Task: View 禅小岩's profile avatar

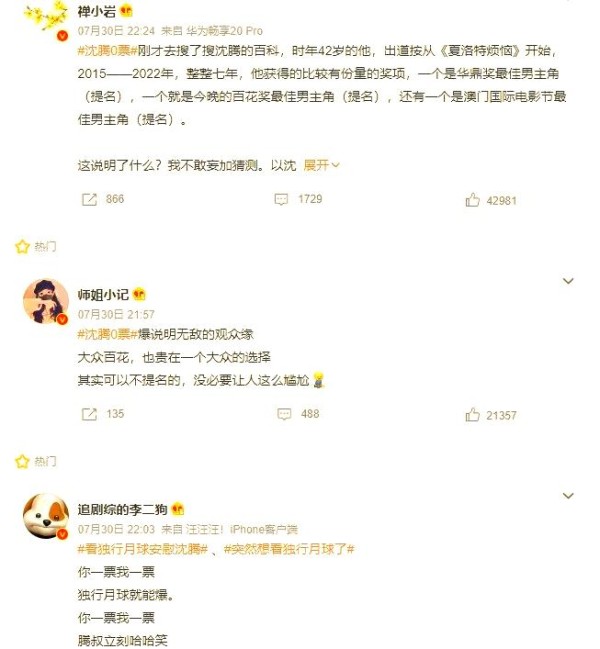Action: click(46, 19)
